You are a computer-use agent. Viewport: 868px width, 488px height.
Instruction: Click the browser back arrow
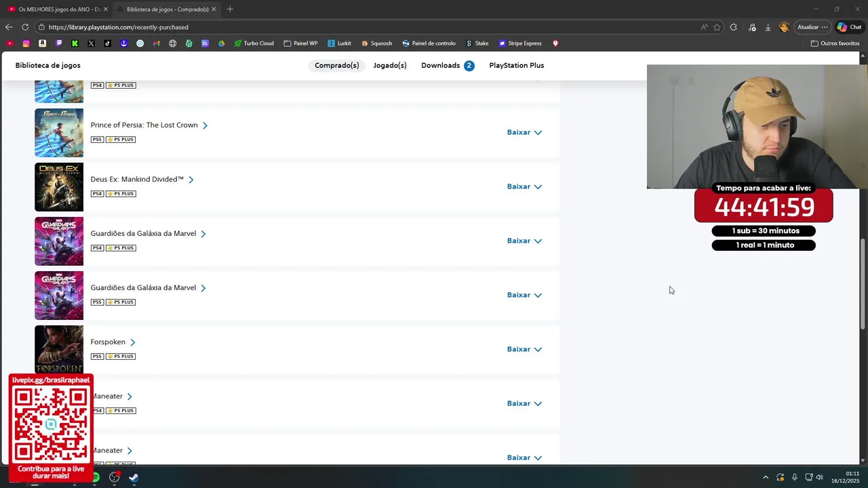tap(9, 27)
